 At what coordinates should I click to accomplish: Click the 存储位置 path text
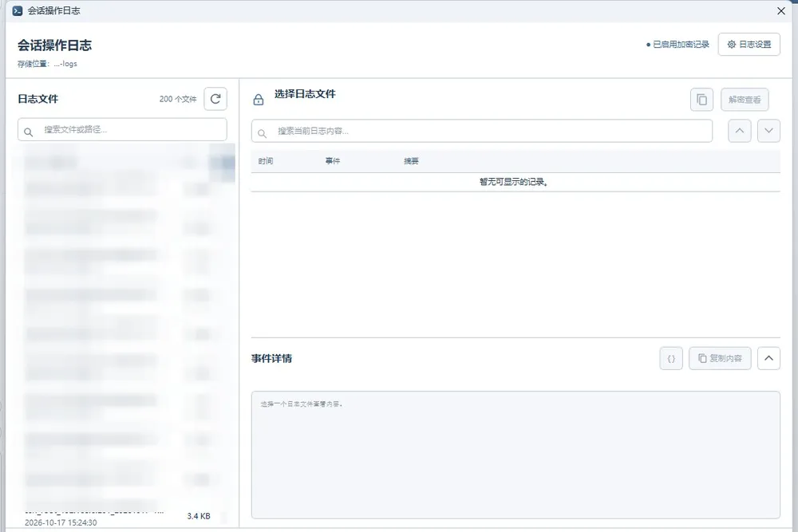click(x=47, y=64)
